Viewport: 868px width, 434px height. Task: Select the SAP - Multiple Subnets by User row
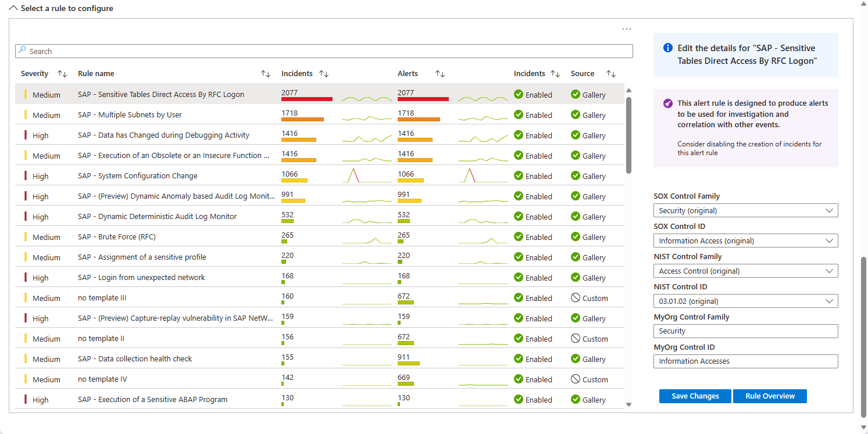tap(130, 115)
